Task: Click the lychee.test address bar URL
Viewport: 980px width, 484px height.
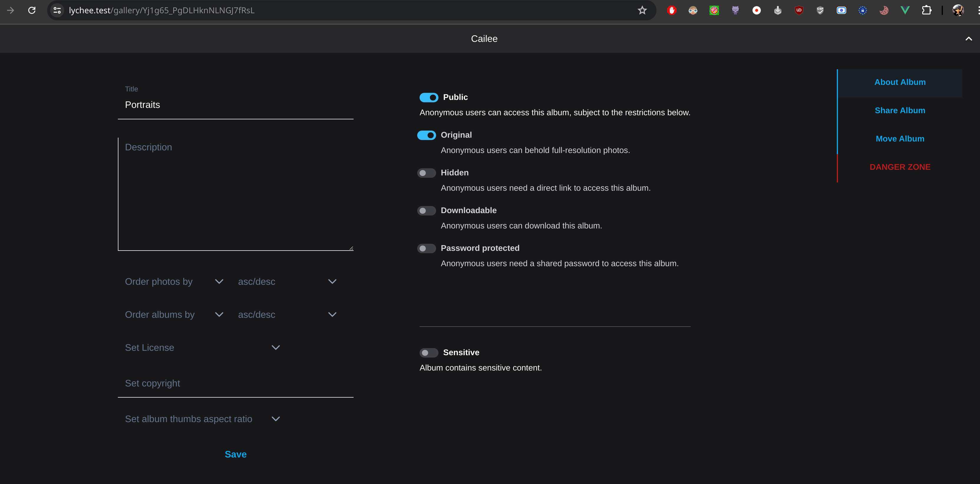Action: (x=162, y=10)
